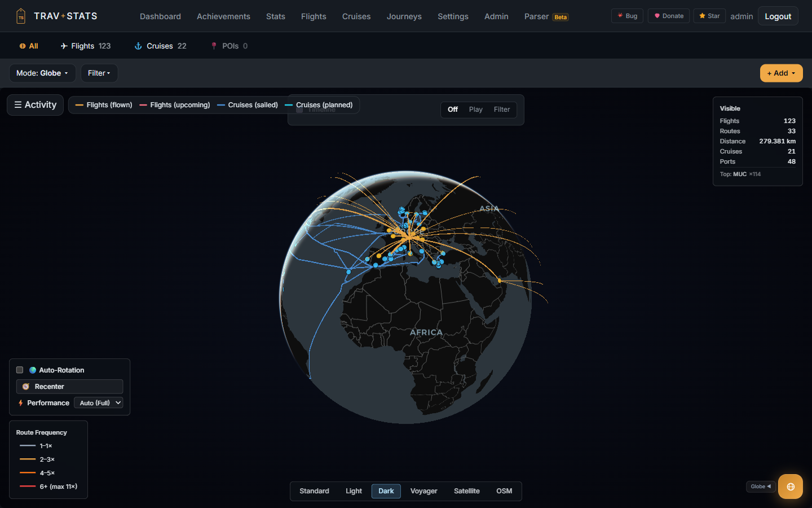Switch map style to Standard
Viewport: 812px width, 508px height.
pyautogui.click(x=314, y=491)
